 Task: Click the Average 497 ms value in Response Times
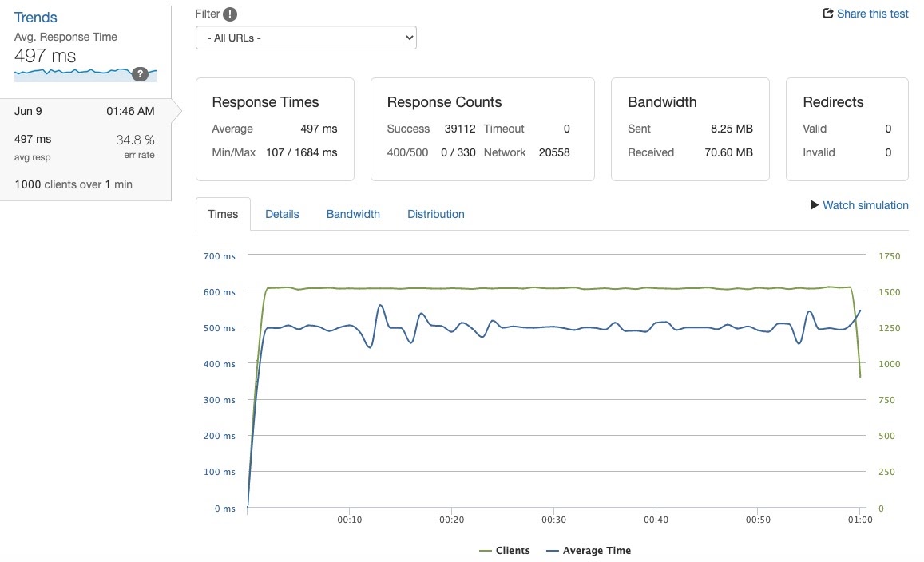pyautogui.click(x=319, y=129)
